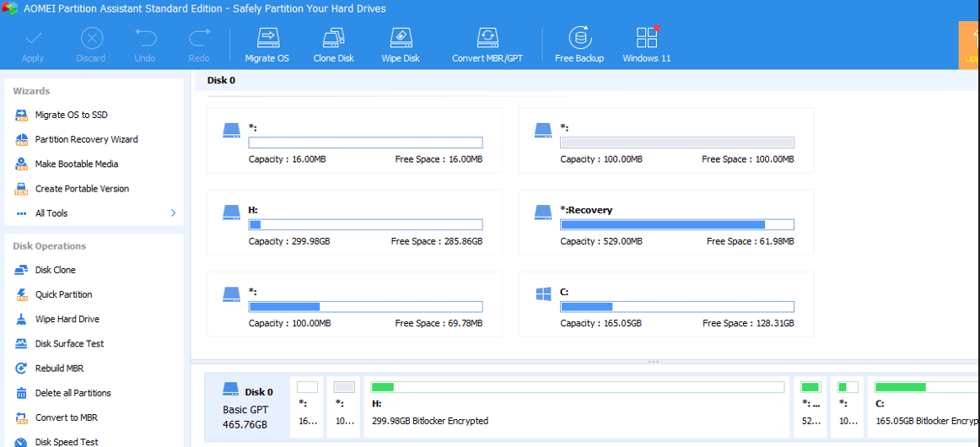
Task: Open the Clone Disk toolbar tool
Action: click(334, 45)
